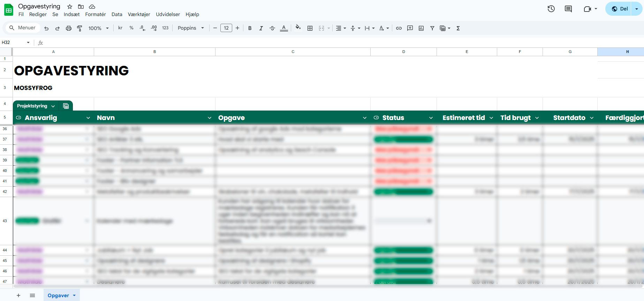Open text rotation dropdown
Image resolution: width=644 pixels, height=301 pixels.
[384, 28]
